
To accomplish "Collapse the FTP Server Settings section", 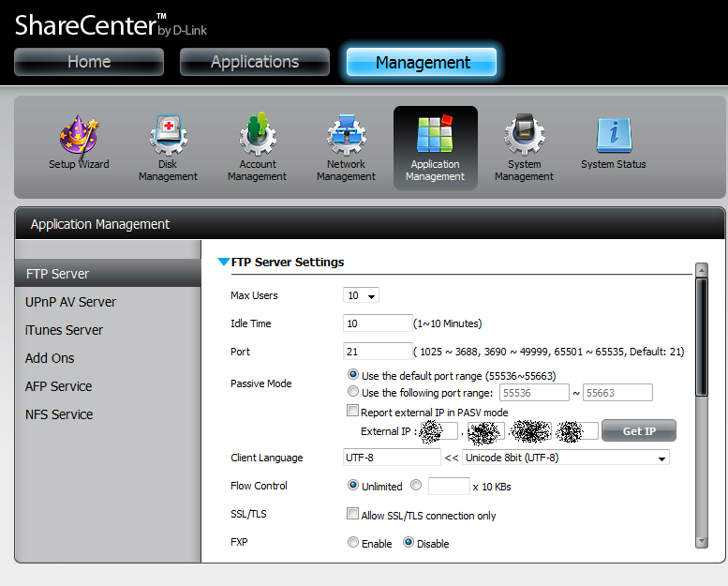I will [223, 263].
